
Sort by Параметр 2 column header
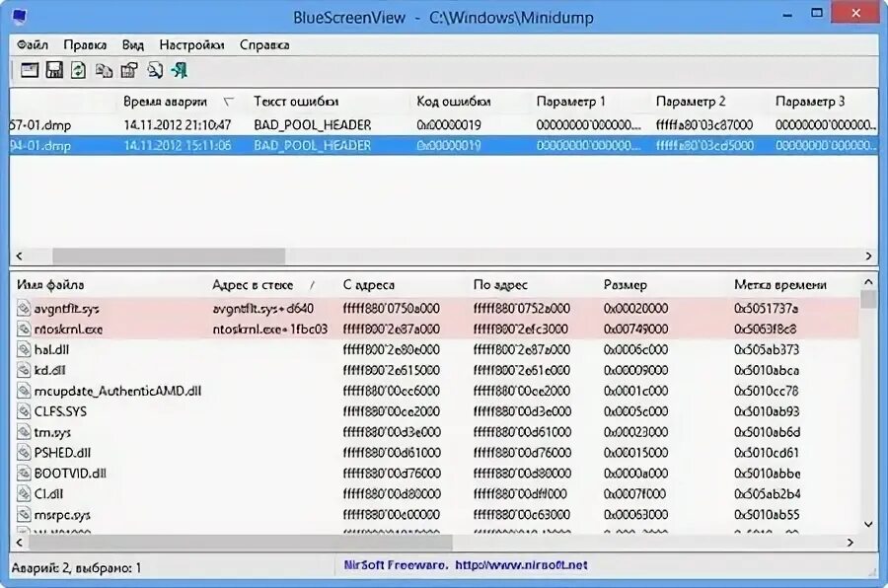pos(691,102)
